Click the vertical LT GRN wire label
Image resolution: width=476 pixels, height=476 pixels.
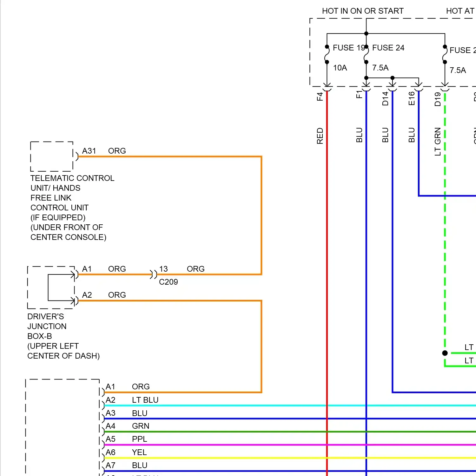pos(438,142)
